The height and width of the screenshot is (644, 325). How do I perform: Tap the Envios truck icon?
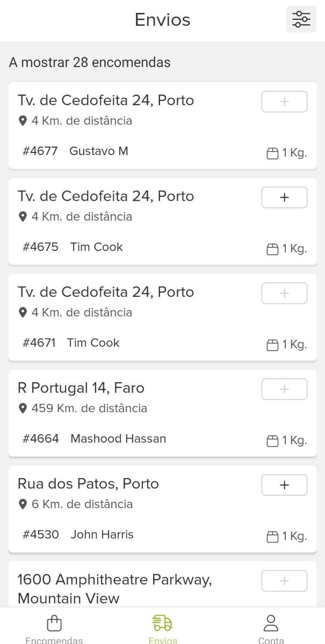(162, 623)
